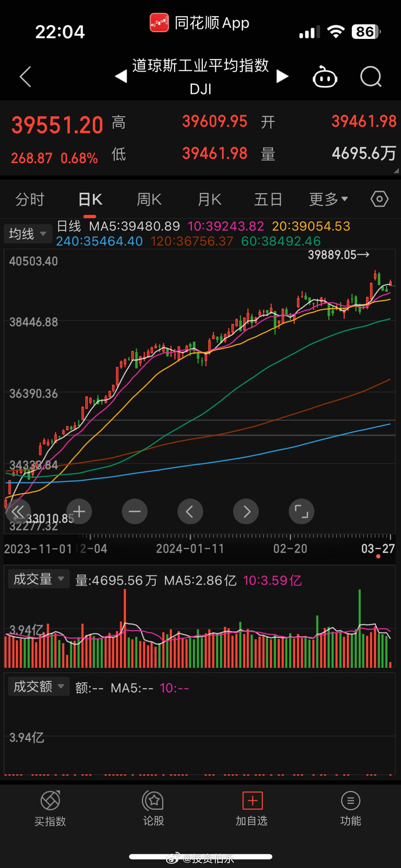The image size is (401, 868).
Task: Move chart left with circular arrow
Action: pyautogui.click(x=190, y=511)
